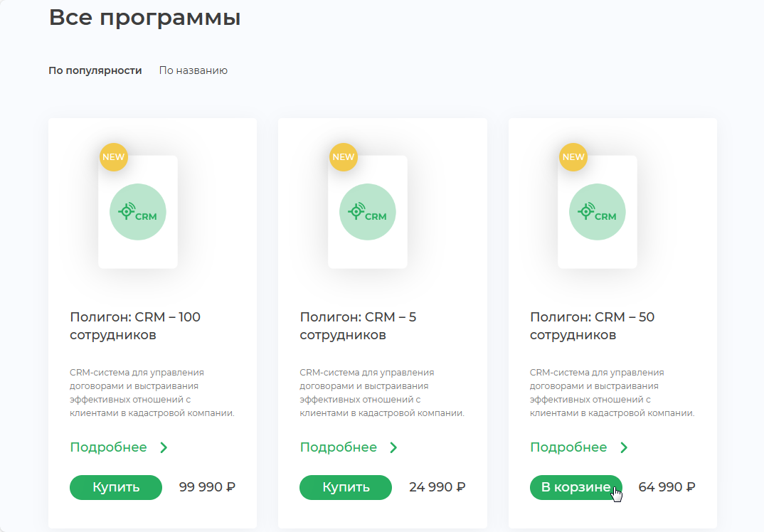
Task: Click the white product box thumbnail for CRM – 50
Action: pyautogui.click(x=598, y=212)
